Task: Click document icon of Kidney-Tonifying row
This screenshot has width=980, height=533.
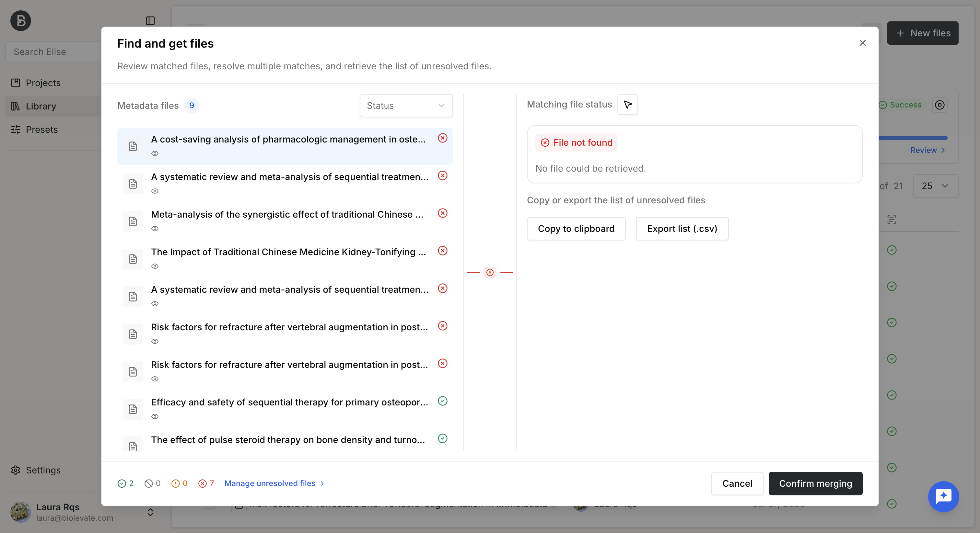Action: [x=133, y=259]
